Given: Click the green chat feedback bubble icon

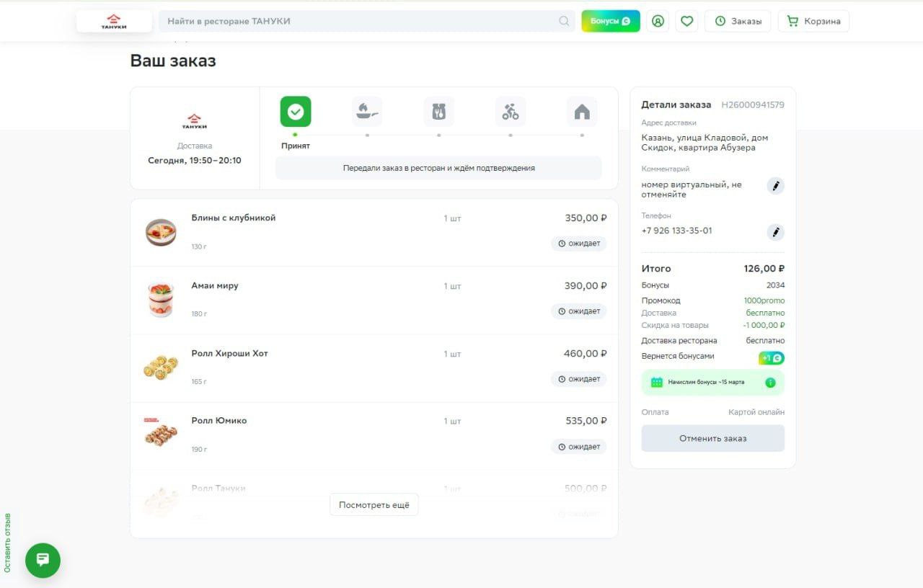Looking at the screenshot, I should (43, 560).
